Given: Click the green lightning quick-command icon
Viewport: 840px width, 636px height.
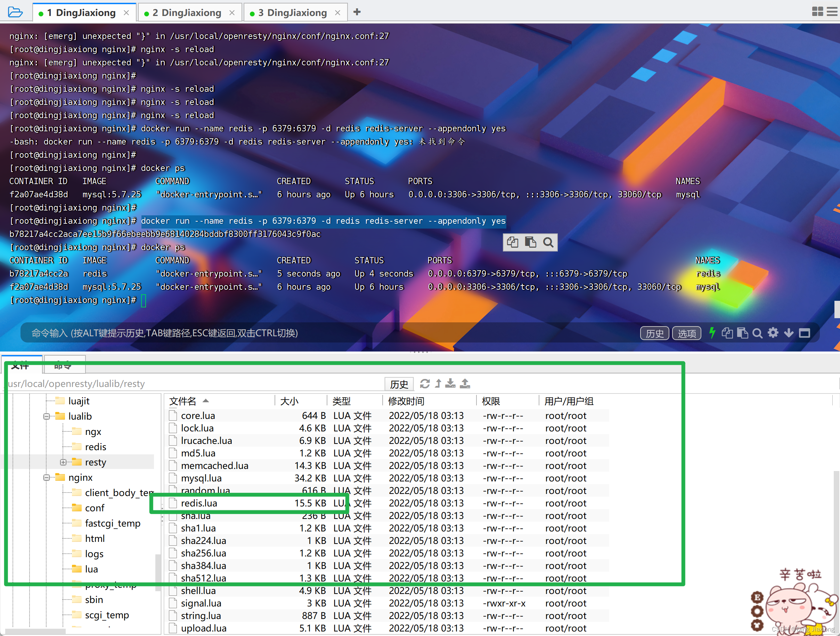Looking at the screenshot, I should click(x=712, y=333).
